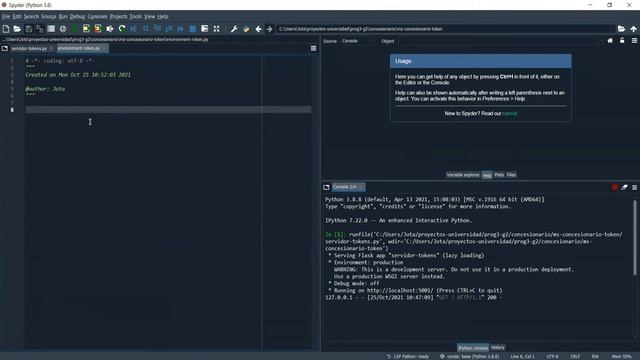The image size is (640, 360).
Task: Interrupt the kernel with the red stop icon
Action: click(615, 187)
